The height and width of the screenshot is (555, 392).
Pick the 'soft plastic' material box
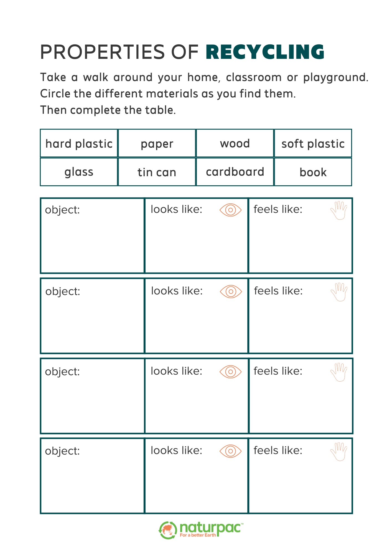(x=313, y=143)
